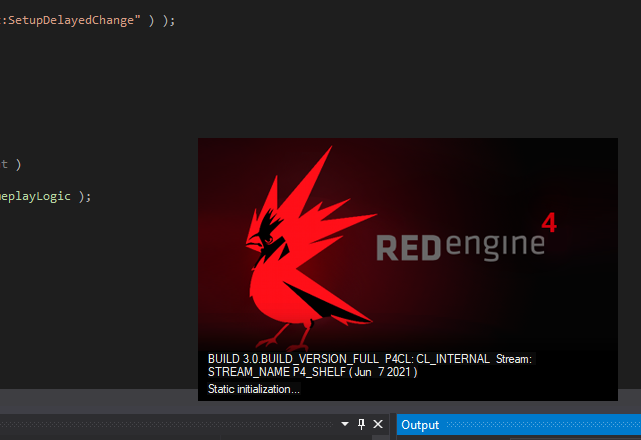Click the SetupDelayedChange code line

[x=87, y=20]
